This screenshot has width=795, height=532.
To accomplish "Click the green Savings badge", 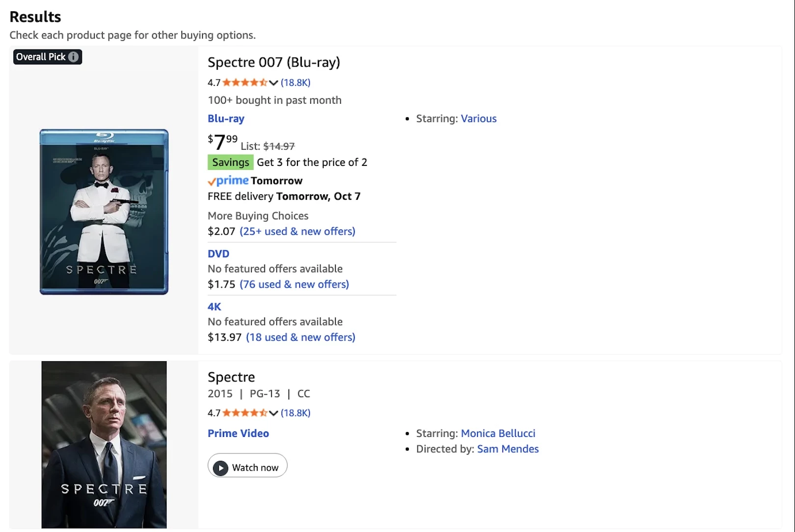I will (x=231, y=162).
